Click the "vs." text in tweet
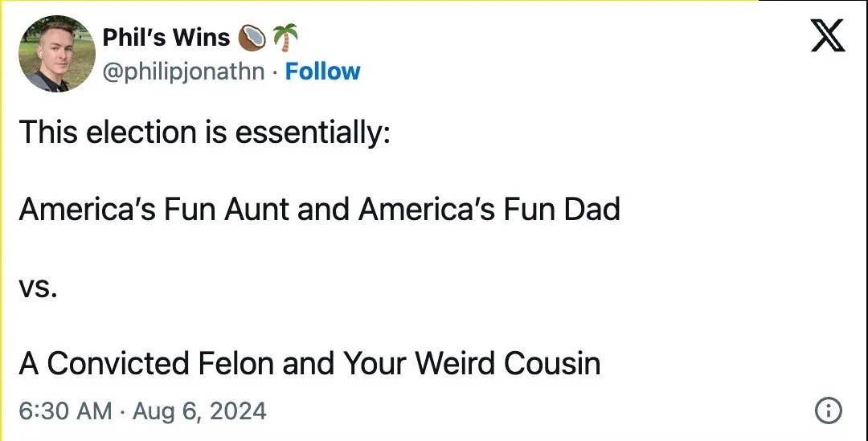This screenshot has height=441, width=868. (38, 287)
